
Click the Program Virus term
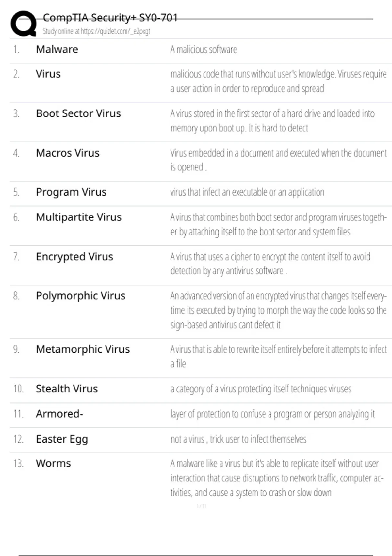pos(71,192)
